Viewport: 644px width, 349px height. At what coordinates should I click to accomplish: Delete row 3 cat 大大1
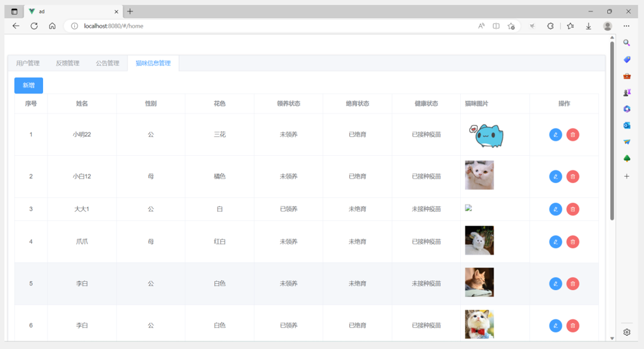572,209
